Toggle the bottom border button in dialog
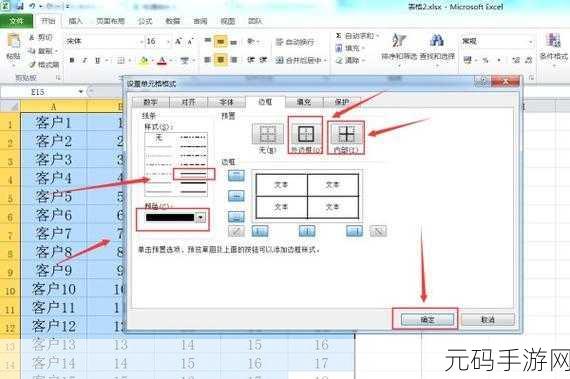The width and height of the screenshot is (570, 379). 236,217
